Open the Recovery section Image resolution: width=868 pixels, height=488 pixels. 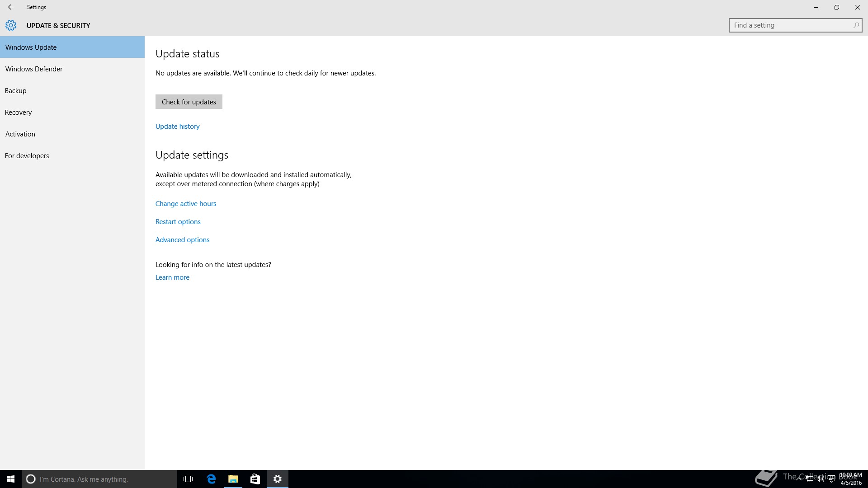point(72,112)
